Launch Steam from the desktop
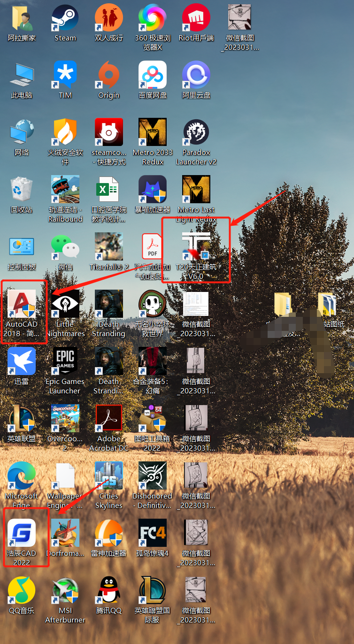This screenshot has width=354, height=644. (x=65, y=18)
